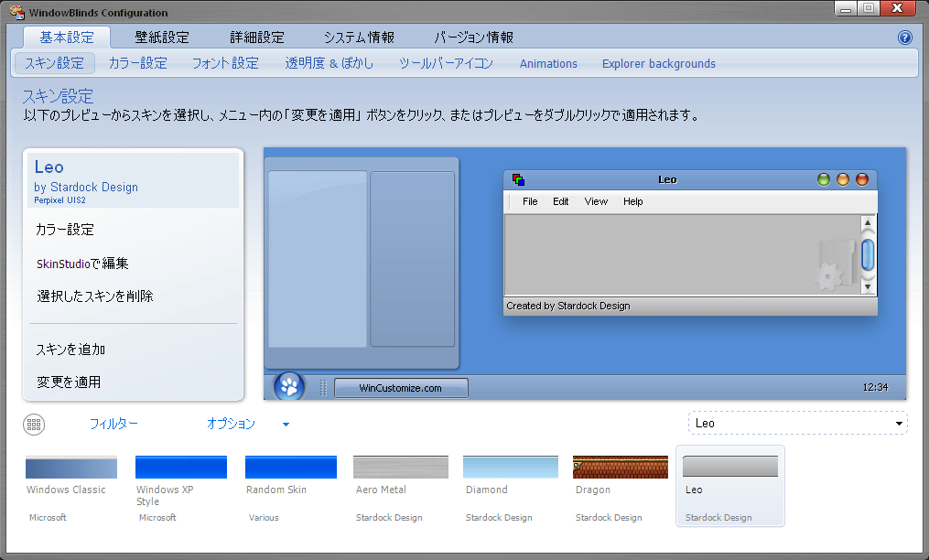This screenshot has width=929, height=560.
Task: Select the Windows Classic skin thumbnail
Action: [x=71, y=467]
